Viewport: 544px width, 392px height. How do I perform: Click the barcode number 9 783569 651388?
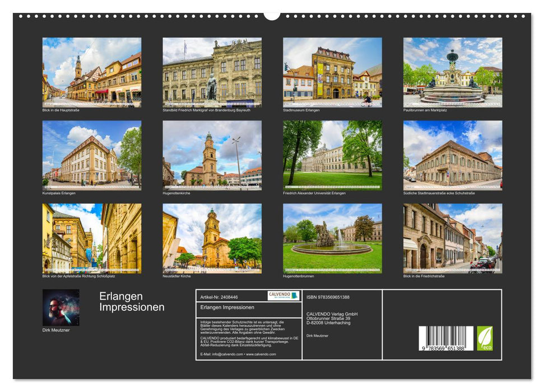443,349
